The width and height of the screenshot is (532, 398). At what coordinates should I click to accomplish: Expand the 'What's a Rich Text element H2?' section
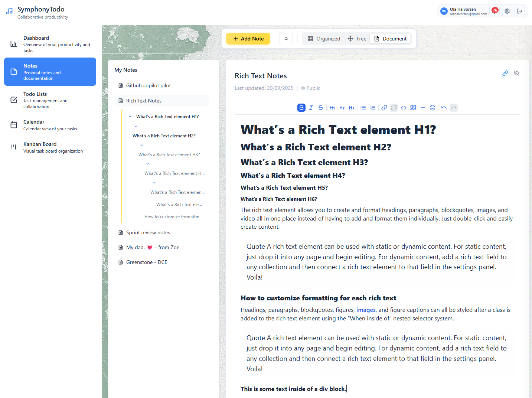(x=136, y=126)
